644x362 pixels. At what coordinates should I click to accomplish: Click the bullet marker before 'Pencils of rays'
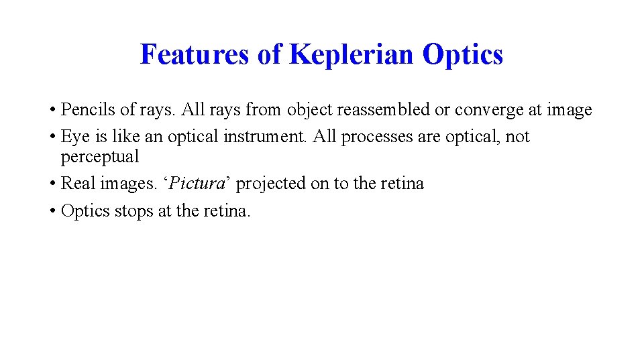pyautogui.click(x=52, y=109)
